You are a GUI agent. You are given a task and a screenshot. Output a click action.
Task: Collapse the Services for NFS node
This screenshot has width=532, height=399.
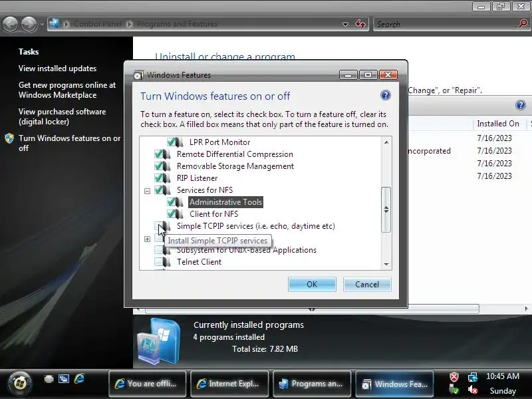tap(147, 191)
